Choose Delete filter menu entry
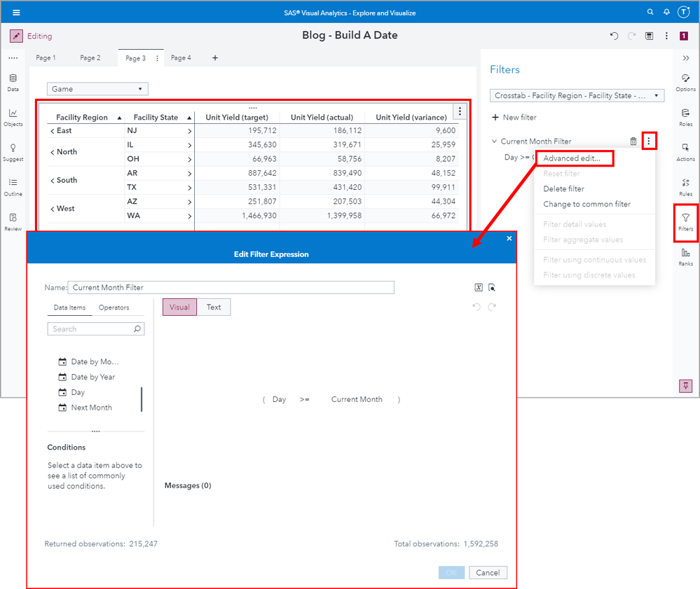The width and height of the screenshot is (700, 589). 563,189
